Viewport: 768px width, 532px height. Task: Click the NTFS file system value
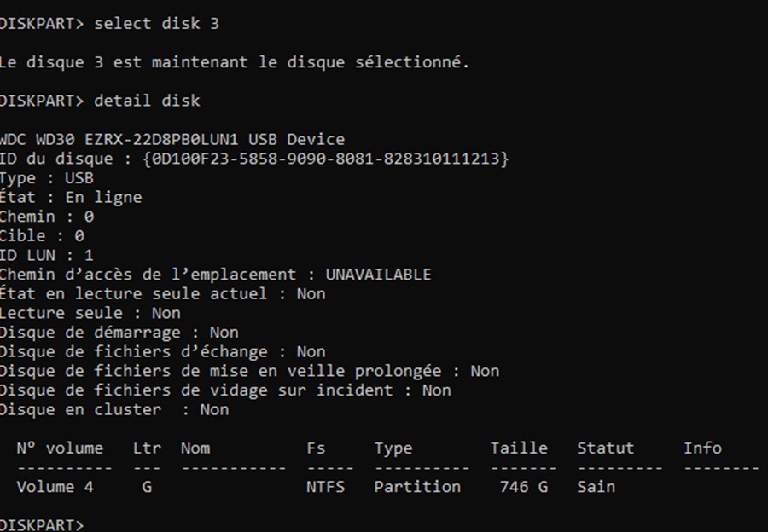[326, 487]
